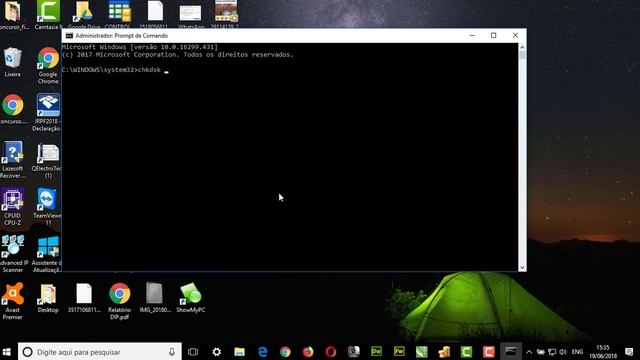Open the network icon in the system tray
This screenshot has height=360, width=640.
[x=552, y=352]
